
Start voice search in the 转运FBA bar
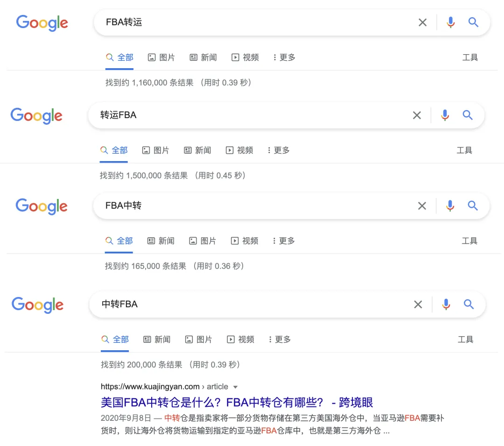[445, 115]
